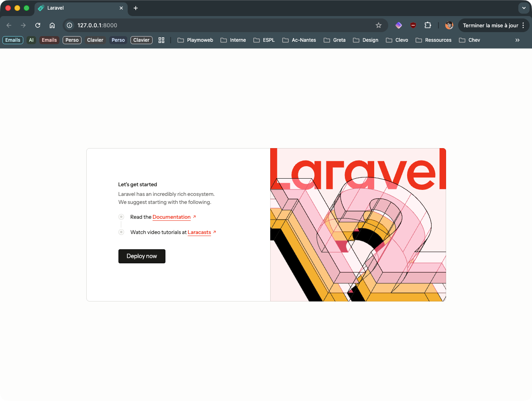532x401 pixels.
Task: Select the bullet next to Watch video tutorials
Action: tap(121, 232)
